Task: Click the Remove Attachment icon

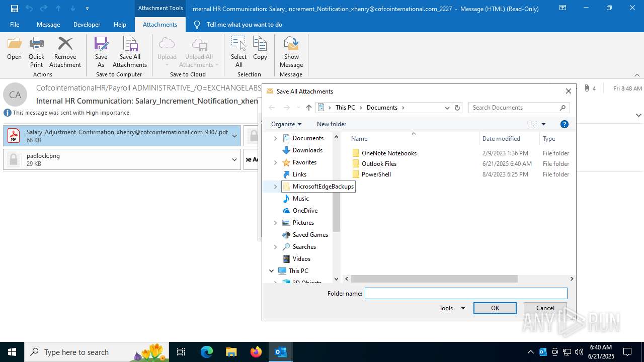Action: pyautogui.click(x=65, y=44)
